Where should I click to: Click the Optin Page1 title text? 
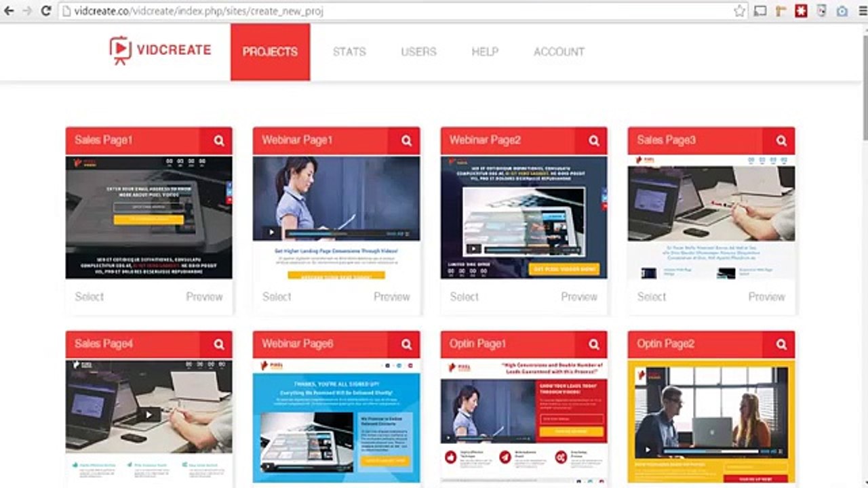click(x=478, y=344)
